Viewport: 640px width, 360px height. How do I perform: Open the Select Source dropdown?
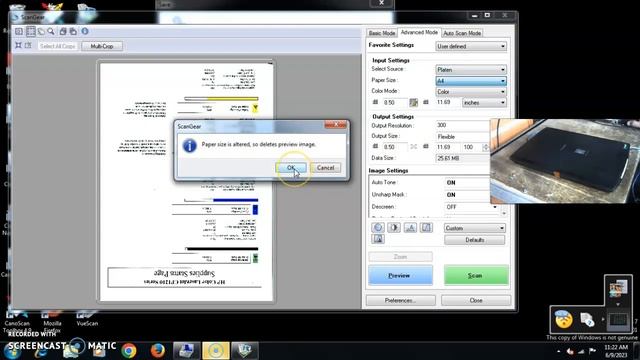pyautogui.click(x=471, y=70)
